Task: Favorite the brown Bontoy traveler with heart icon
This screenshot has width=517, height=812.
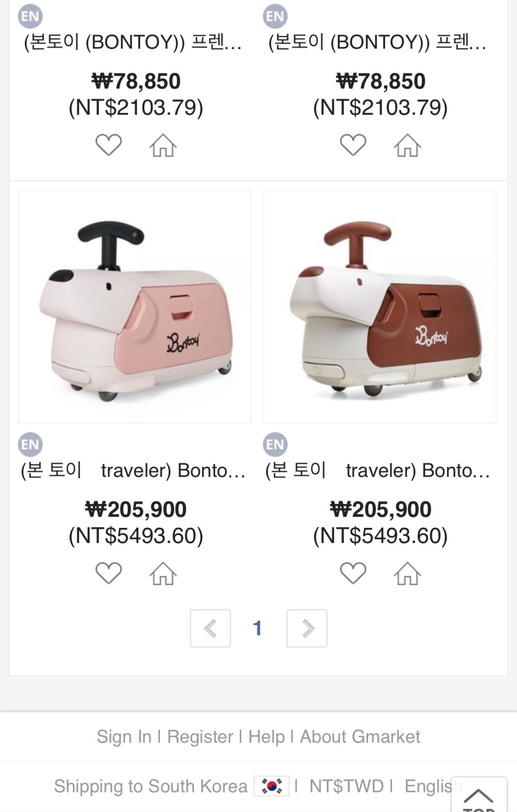Action: pos(353,573)
